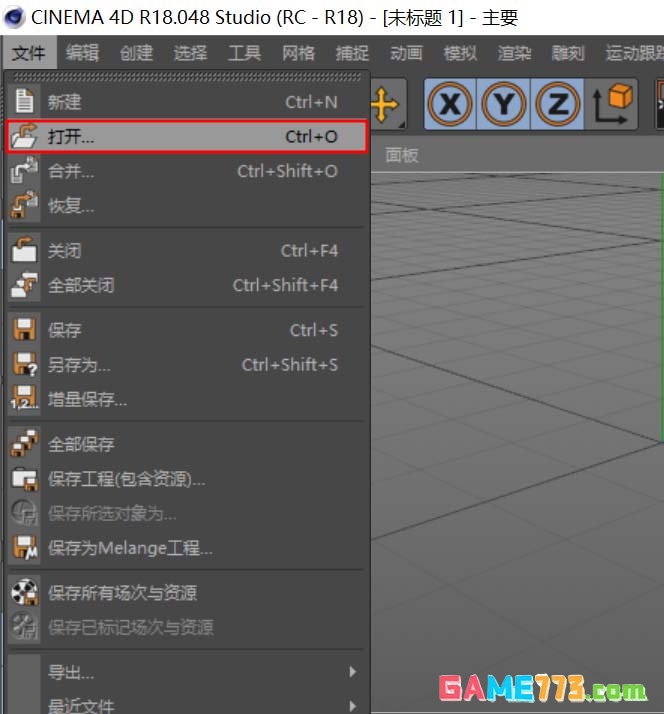
Task: Open the 工具 menu
Action: [245, 53]
